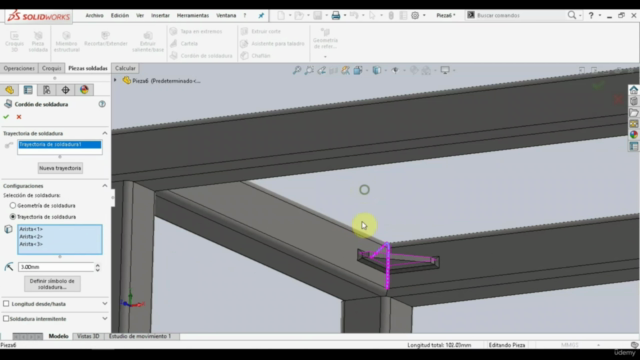This screenshot has width=640, height=360.
Task: Click the Zoom to fit magnifier icon
Action: [297, 70]
